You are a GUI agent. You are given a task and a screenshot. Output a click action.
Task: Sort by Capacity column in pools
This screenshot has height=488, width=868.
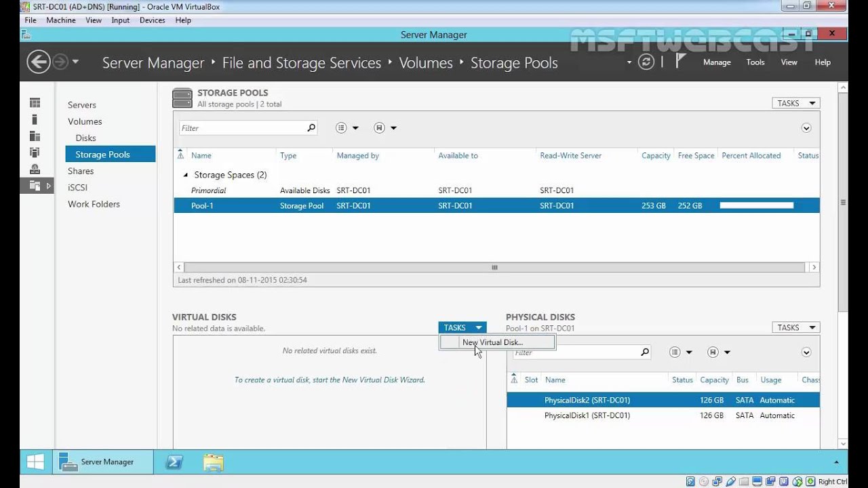656,156
